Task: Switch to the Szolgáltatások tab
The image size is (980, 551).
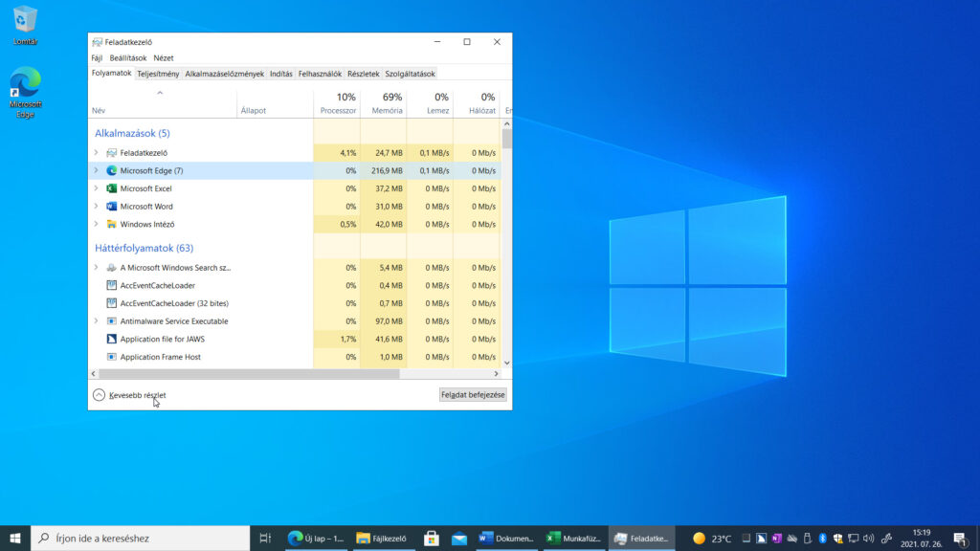Action: pyautogui.click(x=410, y=74)
